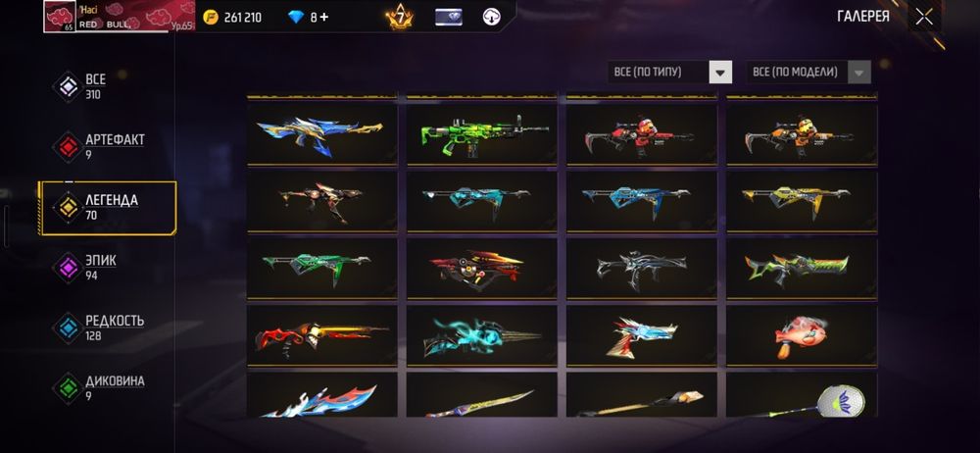Image resolution: width=980 pixels, height=453 pixels.
Task: Close the Галерея screen
Action: click(x=924, y=17)
